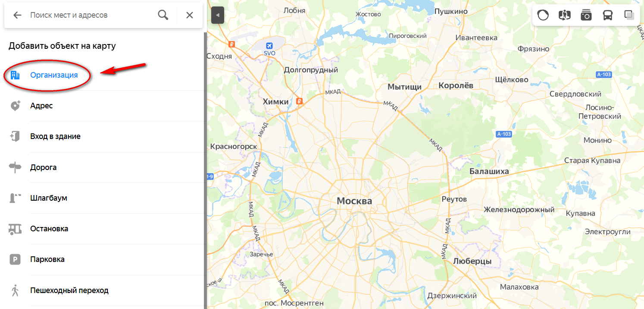Viewport: 644px width, 309px height.
Task: Toggle the traffic layer circle icon
Action: [x=543, y=15]
